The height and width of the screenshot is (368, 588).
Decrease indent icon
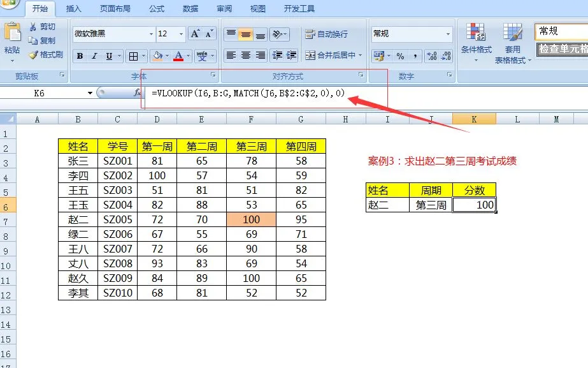pyautogui.click(x=277, y=55)
